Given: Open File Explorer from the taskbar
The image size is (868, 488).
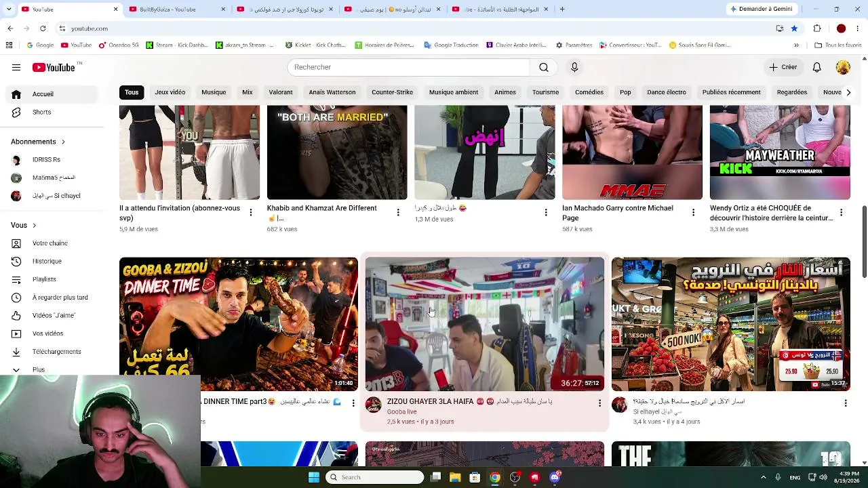Looking at the screenshot, I should 455,477.
